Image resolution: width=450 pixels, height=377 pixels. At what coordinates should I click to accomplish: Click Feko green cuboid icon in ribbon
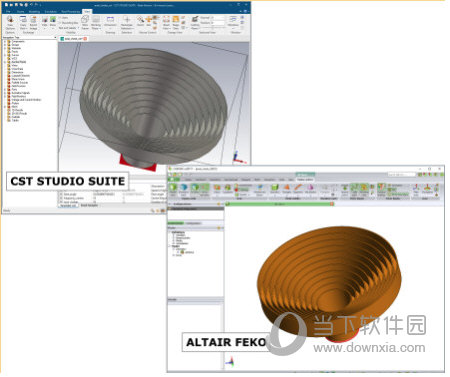274,187
